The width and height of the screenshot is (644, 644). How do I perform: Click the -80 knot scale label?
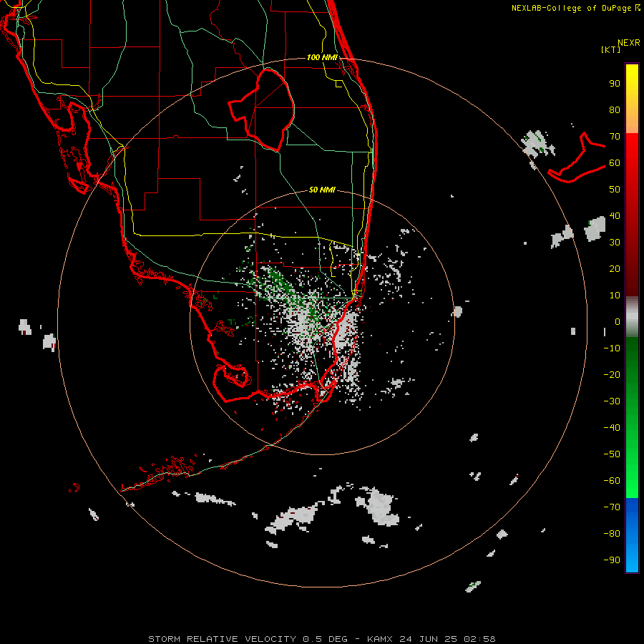tap(612, 534)
